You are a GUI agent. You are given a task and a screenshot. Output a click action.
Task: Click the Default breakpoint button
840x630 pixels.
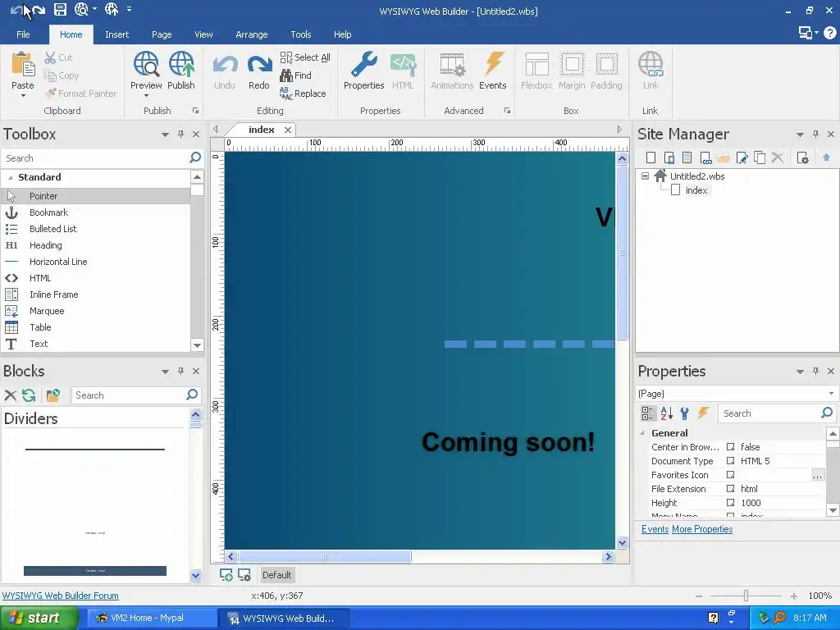pos(277,575)
